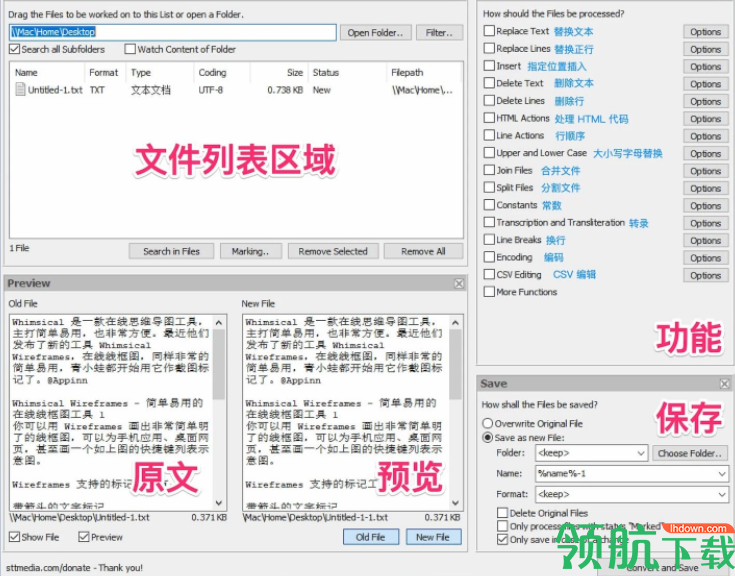Image resolution: width=735 pixels, height=576 pixels.
Task: Select Overwrite Original File radio button
Action: pyautogui.click(x=488, y=424)
